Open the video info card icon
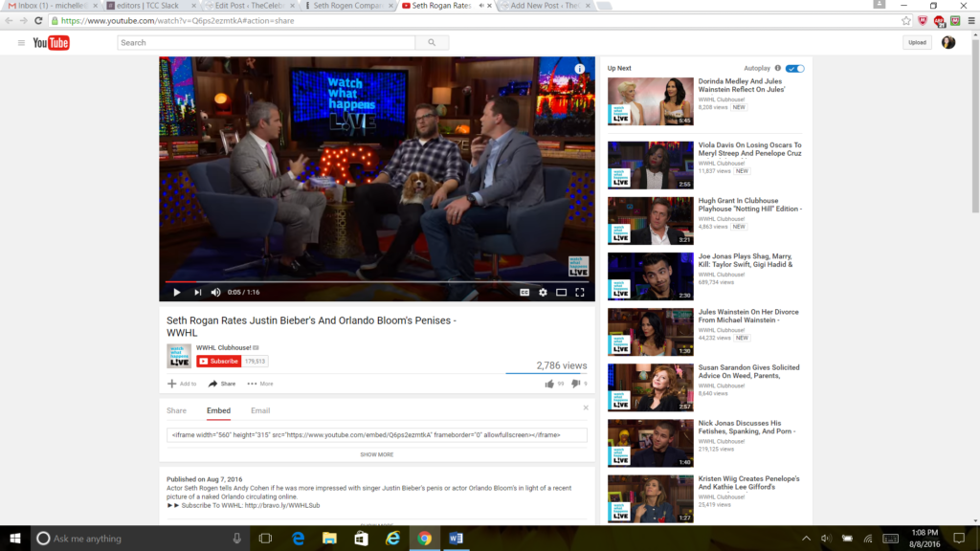 coord(579,69)
